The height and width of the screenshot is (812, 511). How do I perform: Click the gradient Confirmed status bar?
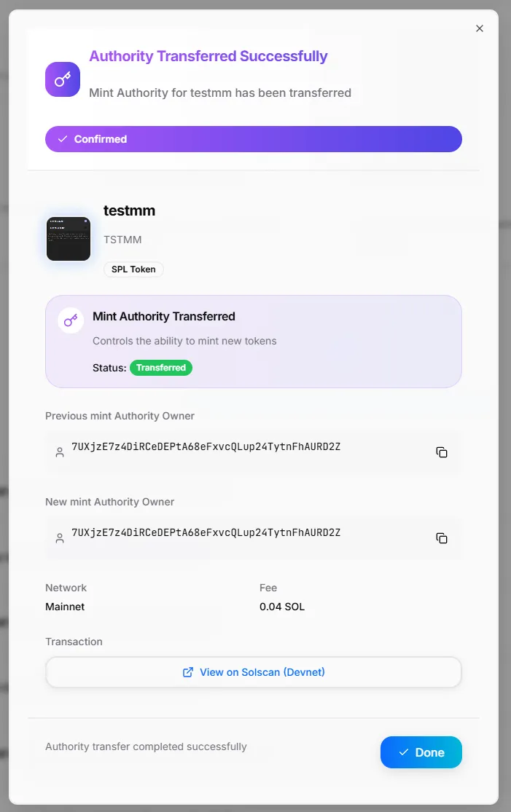point(254,138)
